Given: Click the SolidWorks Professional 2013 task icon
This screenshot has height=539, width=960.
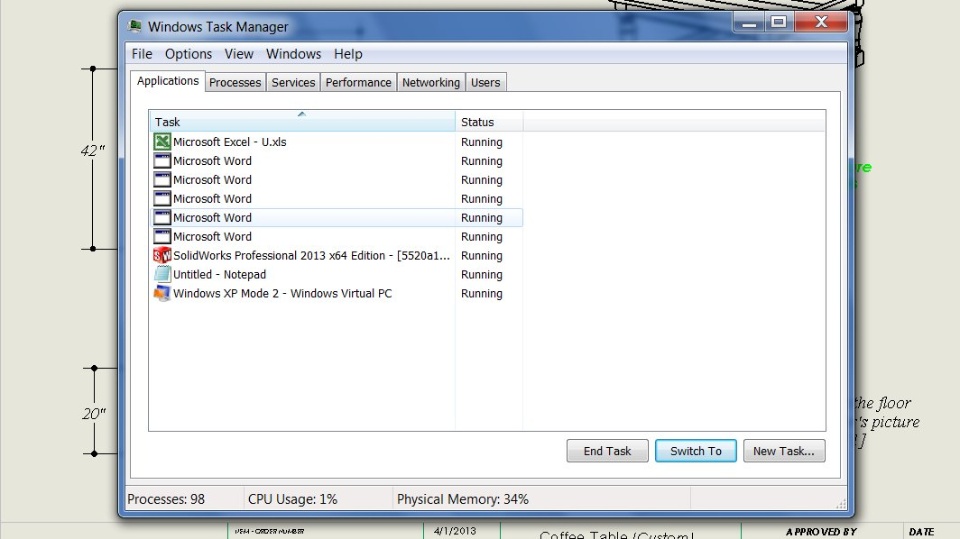Looking at the screenshot, I should pyautogui.click(x=162, y=255).
